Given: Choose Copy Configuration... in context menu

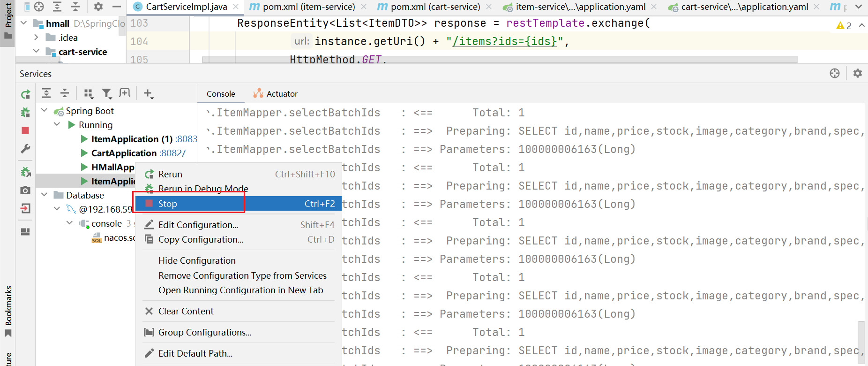Looking at the screenshot, I should pyautogui.click(x=239, y=239).
